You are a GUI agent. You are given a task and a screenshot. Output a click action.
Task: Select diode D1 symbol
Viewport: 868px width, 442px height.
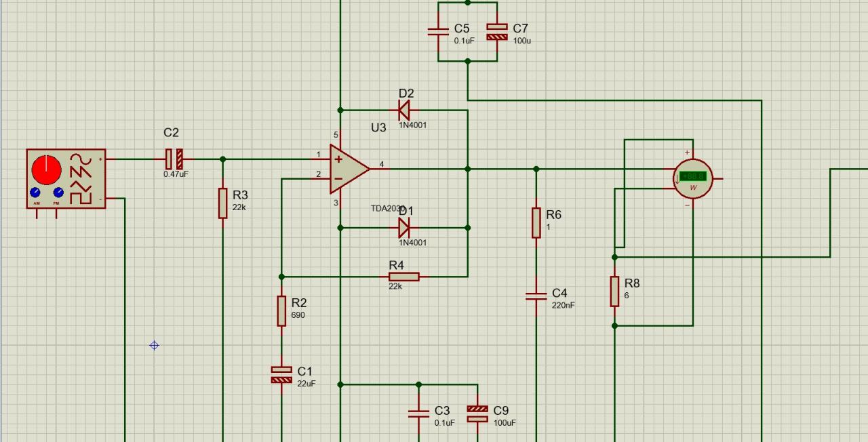point(404,228)
